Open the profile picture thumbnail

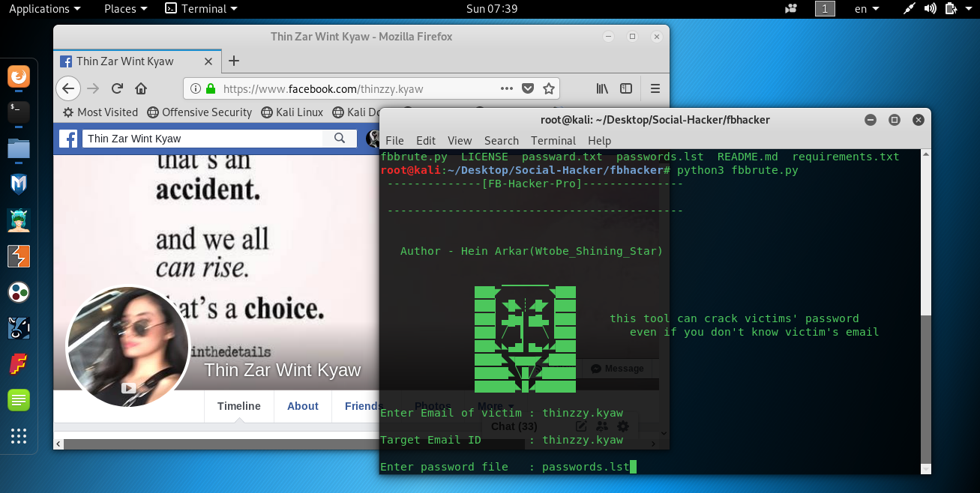(x=128, y=346)
